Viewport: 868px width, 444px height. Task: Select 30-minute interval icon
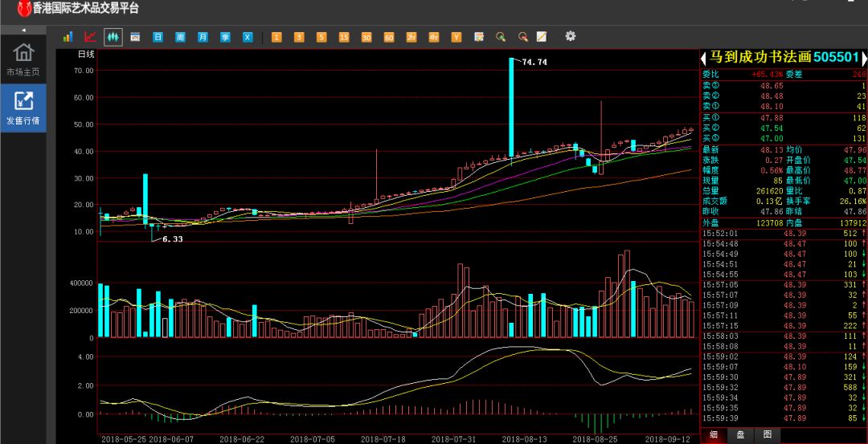coord(366,37)
